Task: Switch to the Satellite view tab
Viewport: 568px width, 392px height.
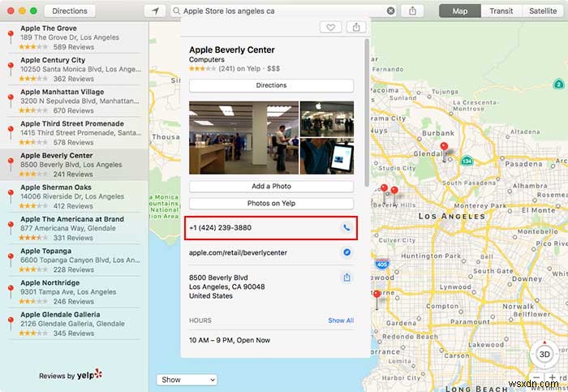Action: pyautogui.click(x=543, y=11)
